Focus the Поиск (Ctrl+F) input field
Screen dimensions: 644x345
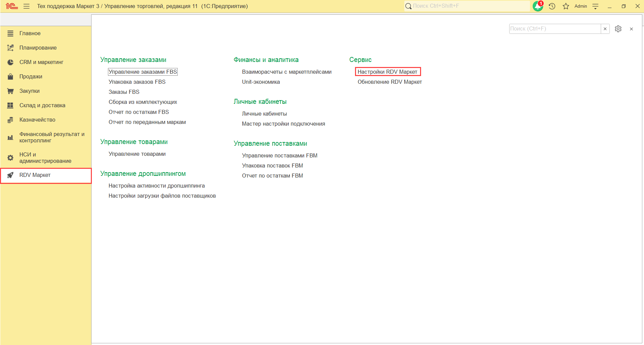554,29
